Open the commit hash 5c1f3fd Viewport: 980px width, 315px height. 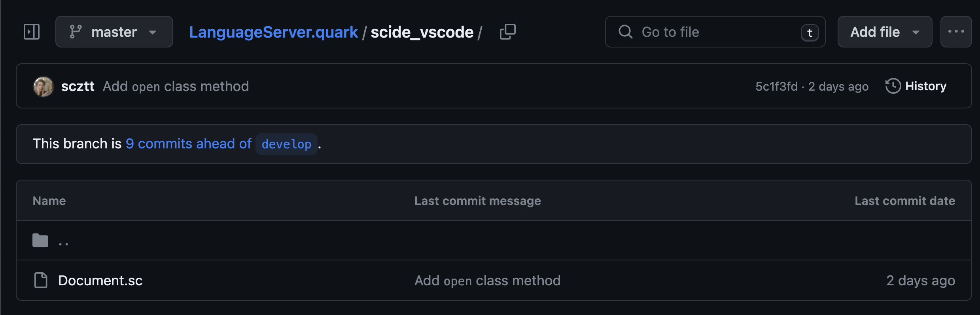776,86
